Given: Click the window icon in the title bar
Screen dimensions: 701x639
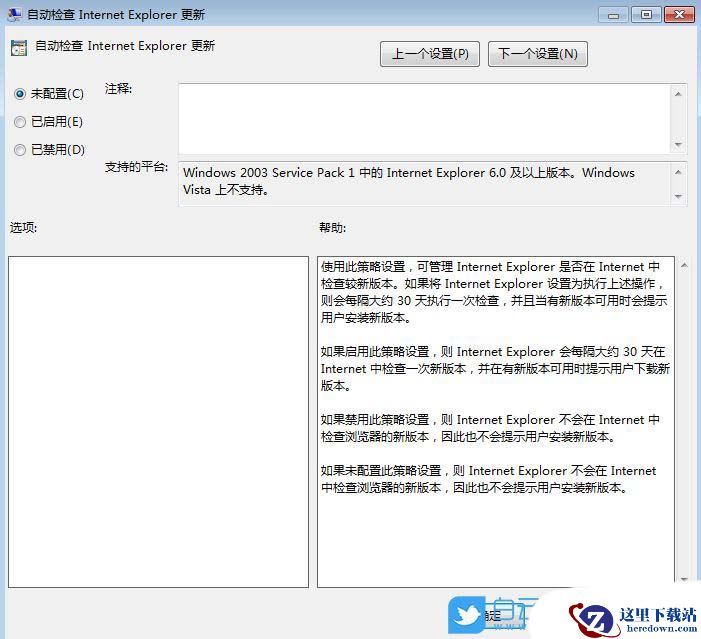Looking at the screenshot, I should [13, 14].
